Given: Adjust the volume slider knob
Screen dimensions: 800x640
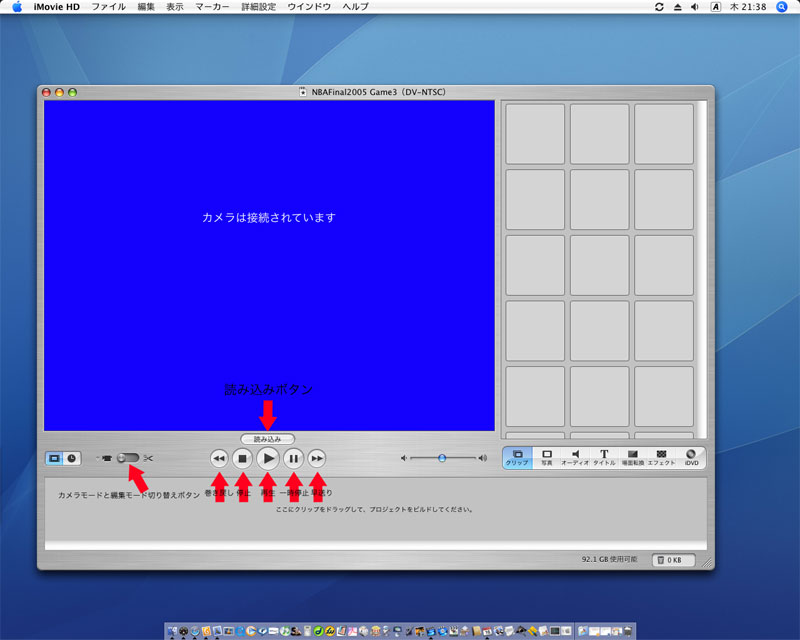Looking at the screenshot, I should [441, 458].
